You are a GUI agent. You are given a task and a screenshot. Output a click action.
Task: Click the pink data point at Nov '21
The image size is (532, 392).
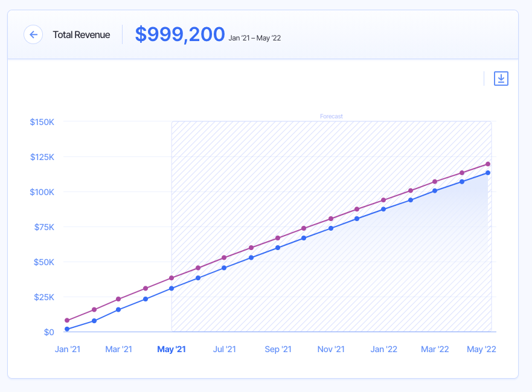tap(331, 219)
